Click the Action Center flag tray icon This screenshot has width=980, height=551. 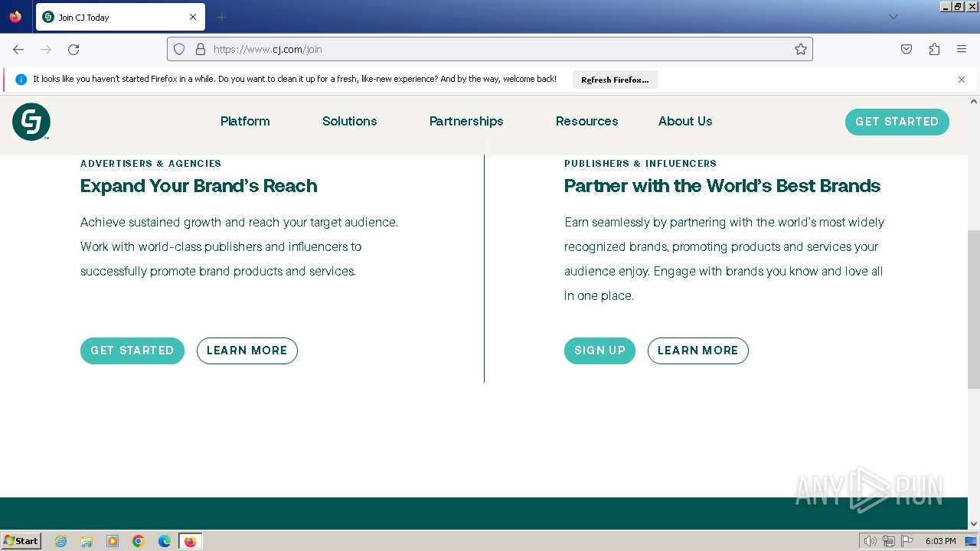(907, 541)
